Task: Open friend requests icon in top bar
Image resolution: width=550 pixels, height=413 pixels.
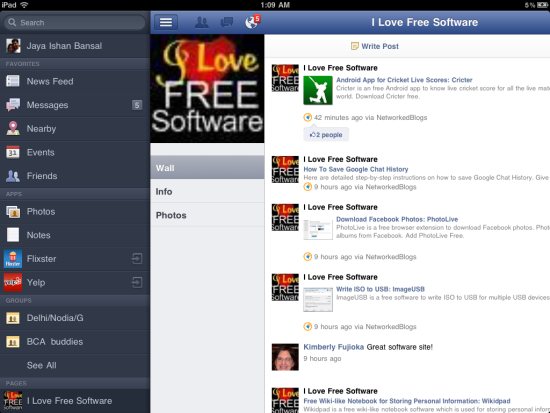Action: [x=201, y=22]
